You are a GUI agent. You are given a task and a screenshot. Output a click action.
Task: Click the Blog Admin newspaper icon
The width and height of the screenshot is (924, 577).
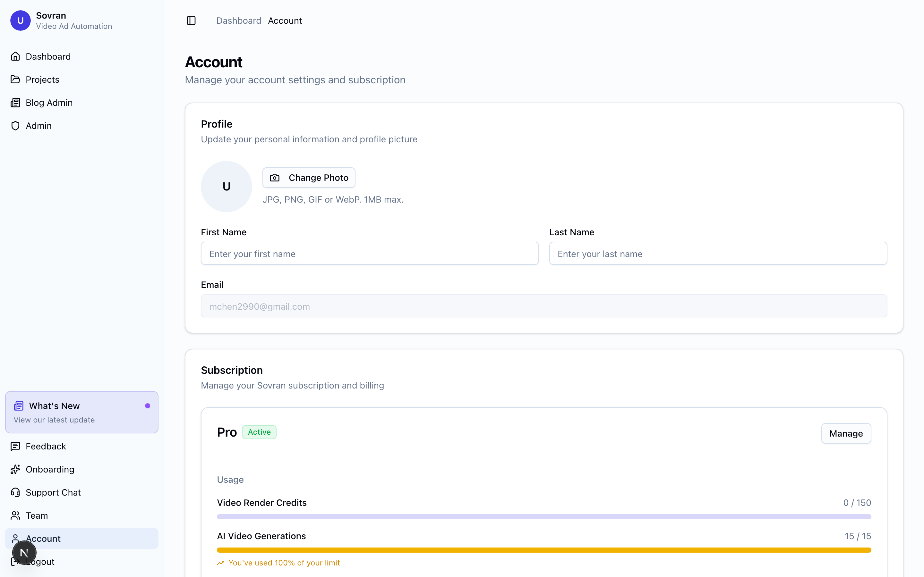15,103
